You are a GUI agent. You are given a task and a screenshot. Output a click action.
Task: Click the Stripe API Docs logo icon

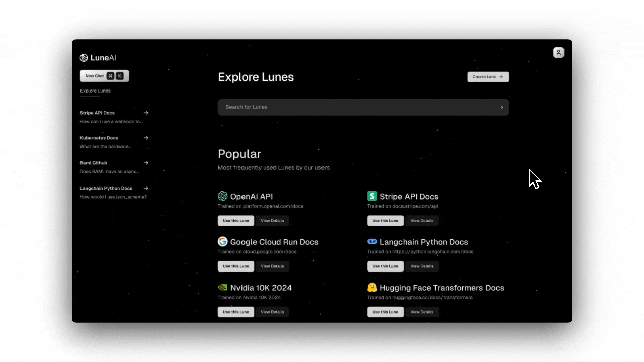[x=372, y=196]
